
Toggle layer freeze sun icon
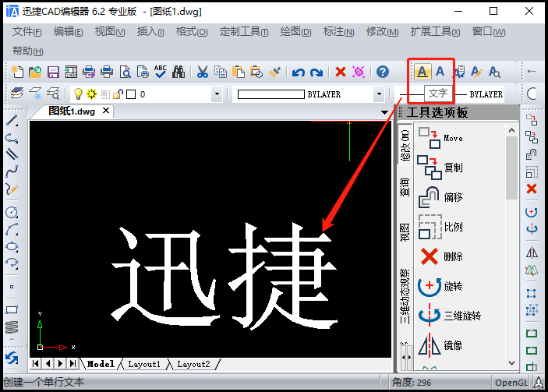pyautogui.click(x=91, y=94)
